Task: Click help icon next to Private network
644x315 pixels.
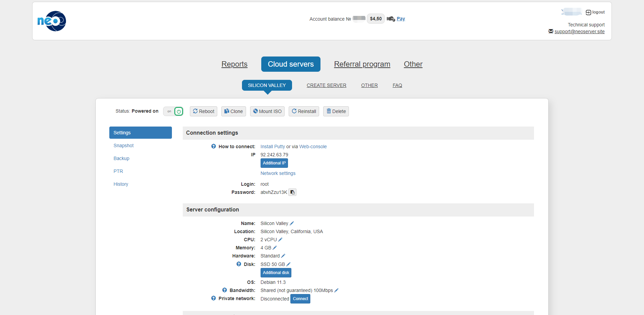Action: click(214, 298)
